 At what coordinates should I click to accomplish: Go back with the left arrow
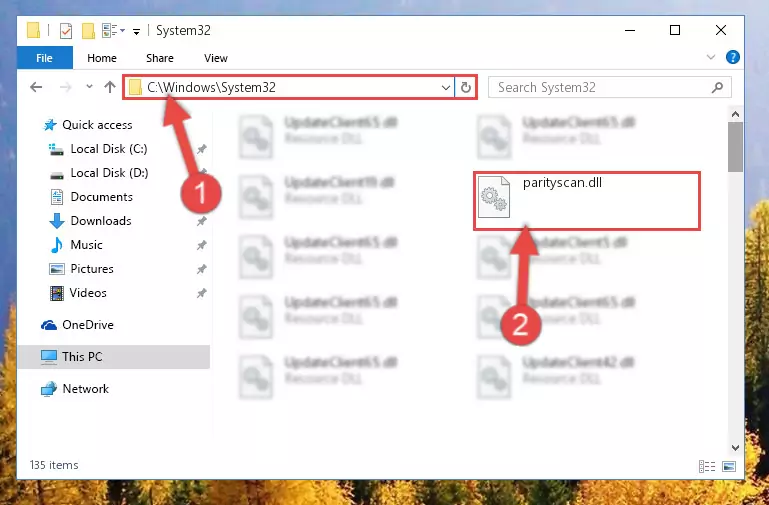click(36, 87)
